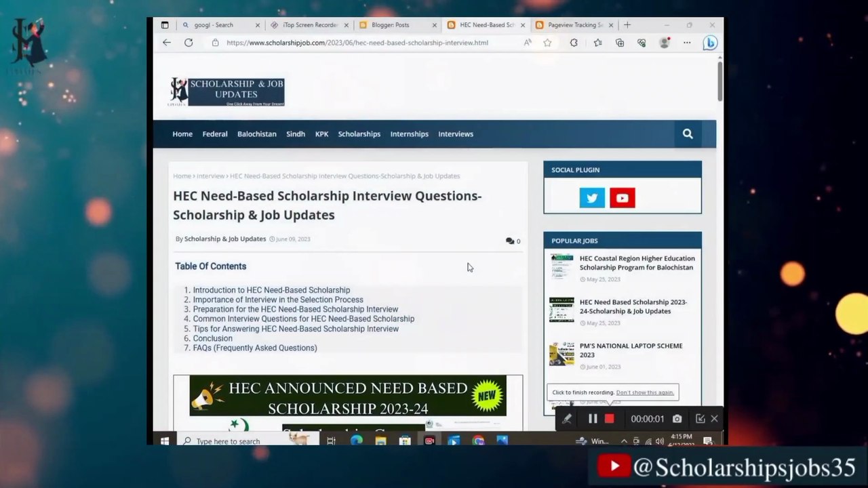Click the Windows taskbar search box
The image size is (868, 488).
[248, 441]
